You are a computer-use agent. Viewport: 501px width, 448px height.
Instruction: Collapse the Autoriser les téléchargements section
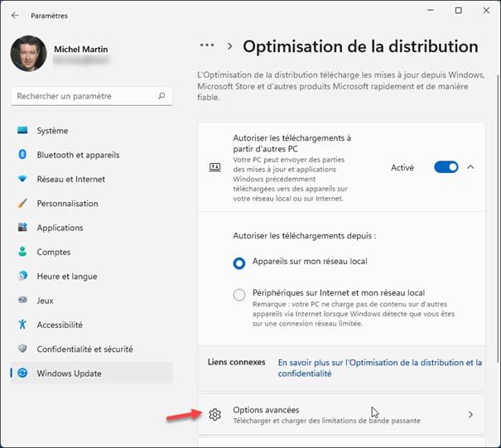point(470,167)
